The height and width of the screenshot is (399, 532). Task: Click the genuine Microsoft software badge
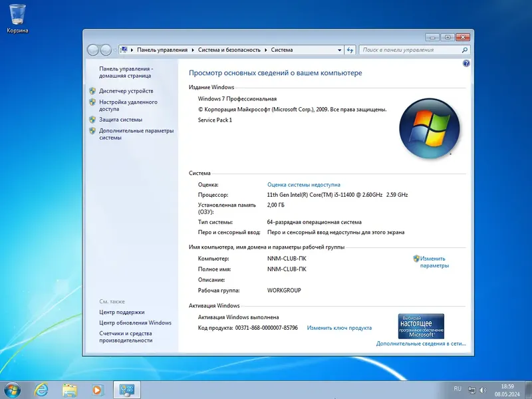coord(421,326)
